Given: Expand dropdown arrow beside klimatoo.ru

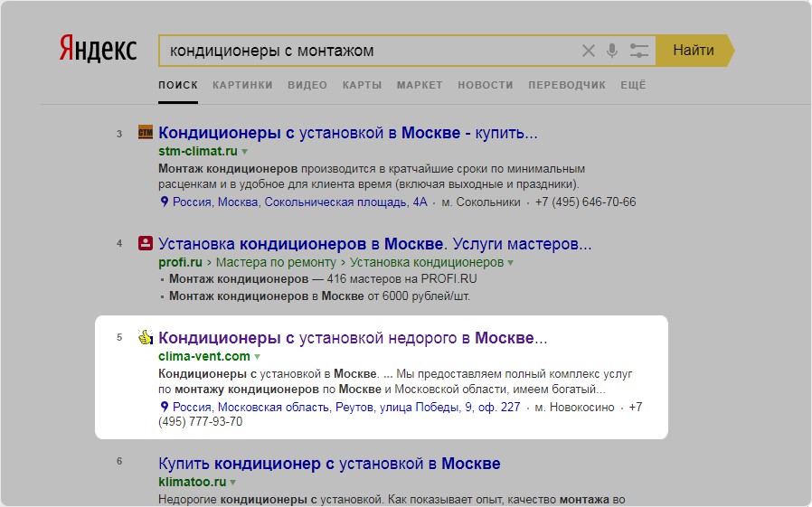Looking at the screenshot, I should click(233, 483).
